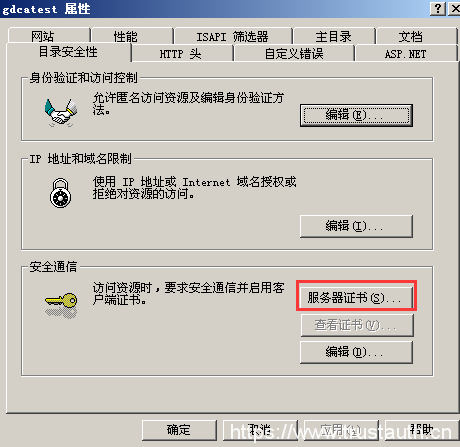Switch to the ASP.NET tab
The height and width of the screenshot is (447, 460).
coord(406,53)
